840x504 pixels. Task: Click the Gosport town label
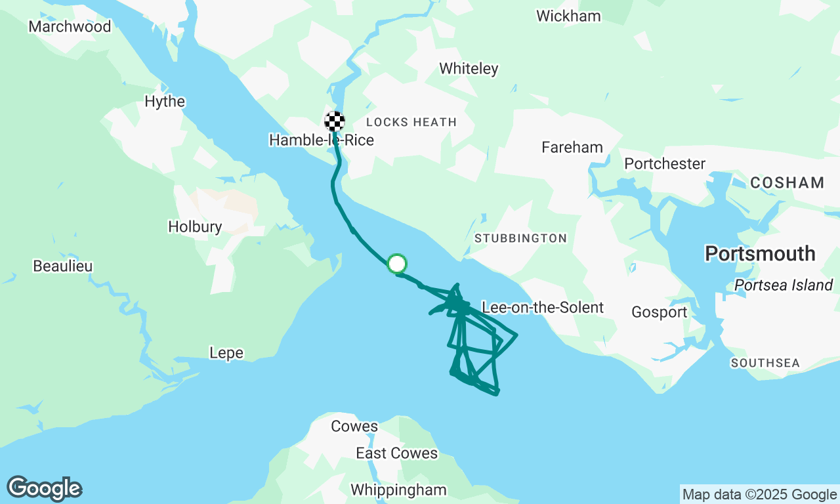[660, 312]
